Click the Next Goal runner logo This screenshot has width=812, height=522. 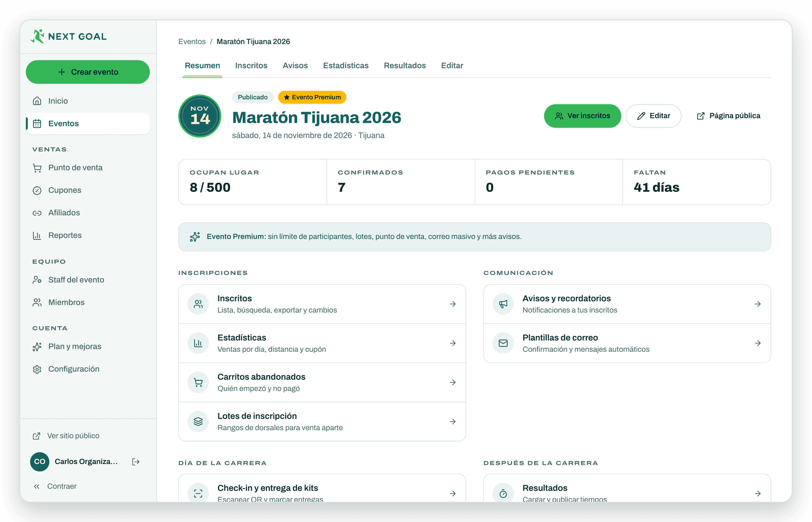coord(37,36)
